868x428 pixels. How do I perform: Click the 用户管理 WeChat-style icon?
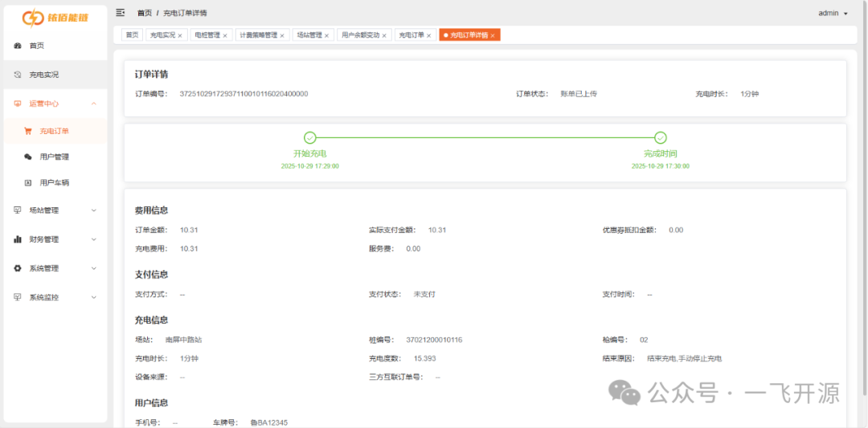[x=28, y=157]
